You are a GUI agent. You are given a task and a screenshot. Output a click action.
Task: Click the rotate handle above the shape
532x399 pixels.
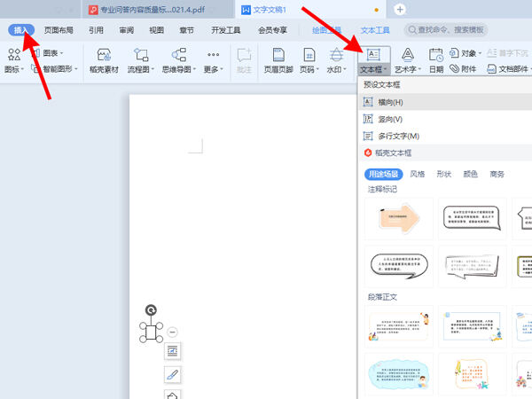pos(152,310)
